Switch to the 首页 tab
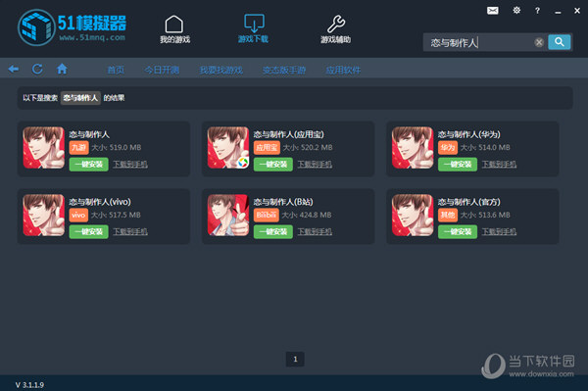Viewport: 588px width, 391px height. [x=116, y=70]
